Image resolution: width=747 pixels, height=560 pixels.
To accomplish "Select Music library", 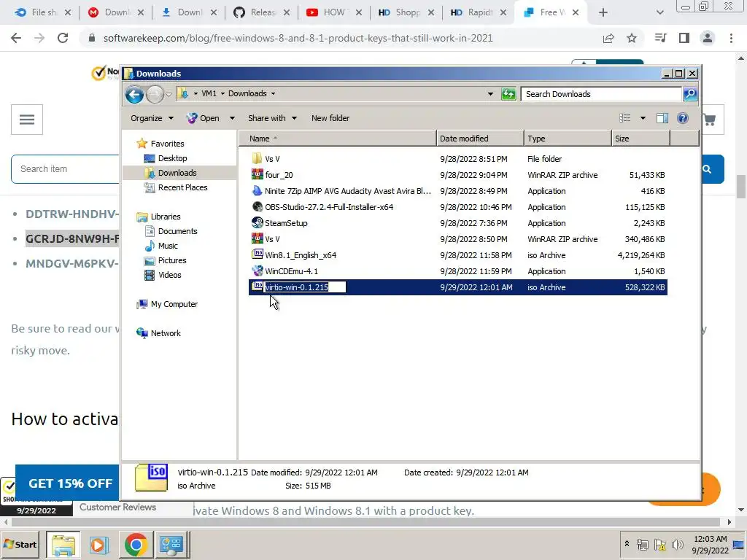I will 167,246.
